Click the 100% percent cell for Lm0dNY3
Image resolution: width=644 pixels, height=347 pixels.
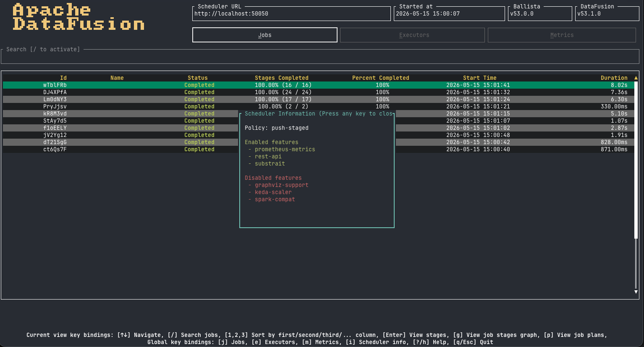pos(382,99)
